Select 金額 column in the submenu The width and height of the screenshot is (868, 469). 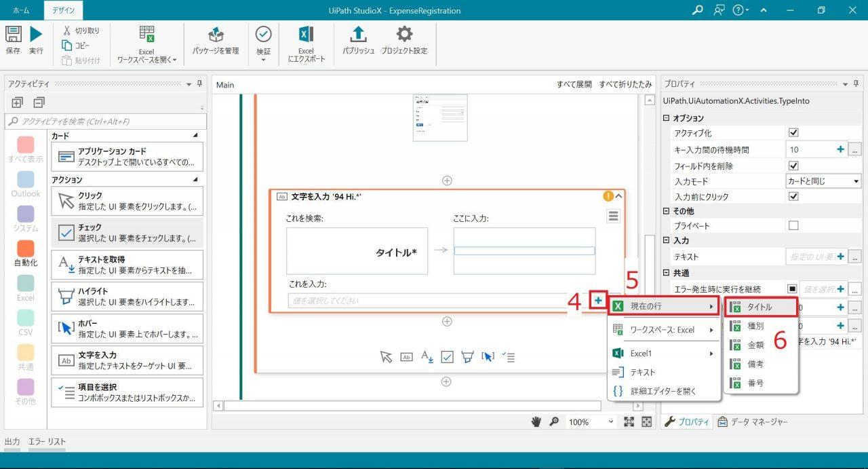pos(760,345)
